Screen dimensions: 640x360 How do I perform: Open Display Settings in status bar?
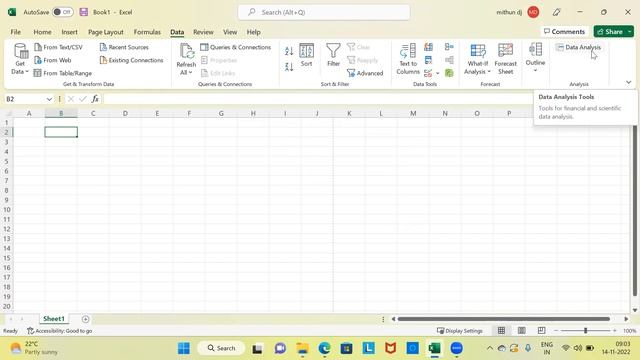460,331
